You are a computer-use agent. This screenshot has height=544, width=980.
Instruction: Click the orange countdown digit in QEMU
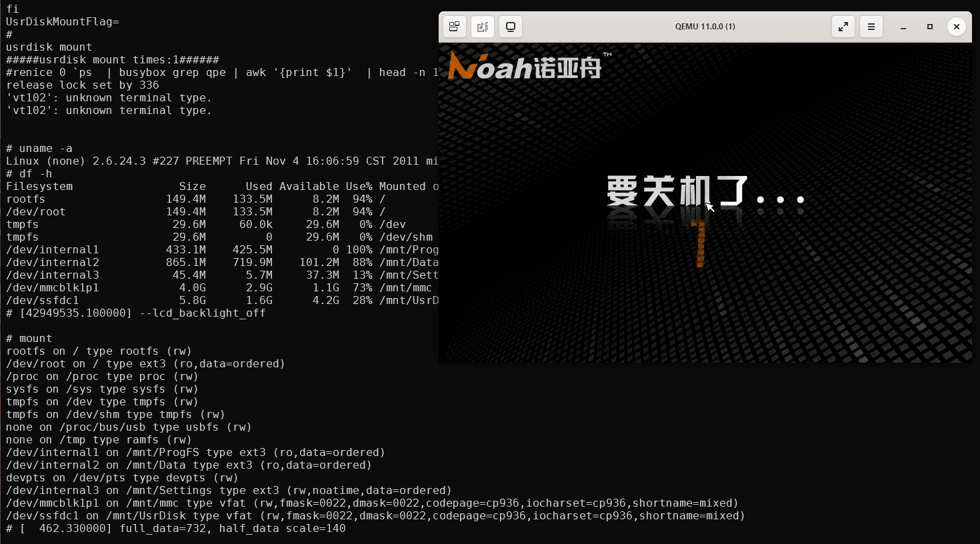pyautogui.click(x=699, y=244)
